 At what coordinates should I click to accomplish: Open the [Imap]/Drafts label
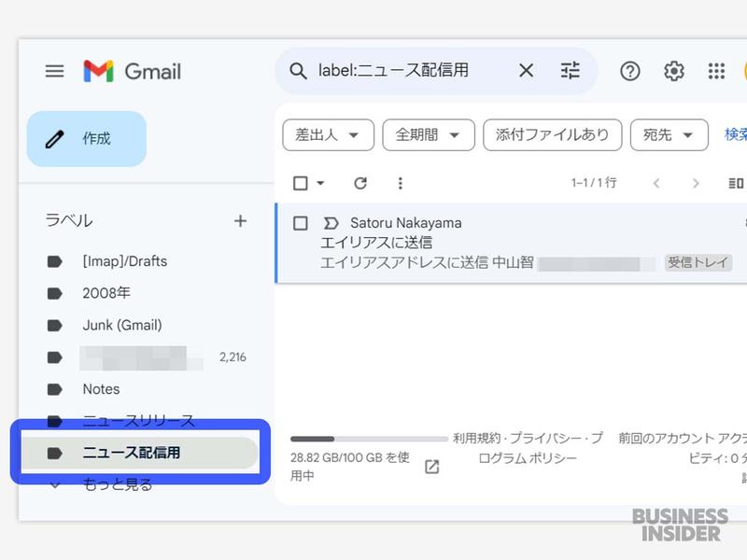(x=125, y=261)
